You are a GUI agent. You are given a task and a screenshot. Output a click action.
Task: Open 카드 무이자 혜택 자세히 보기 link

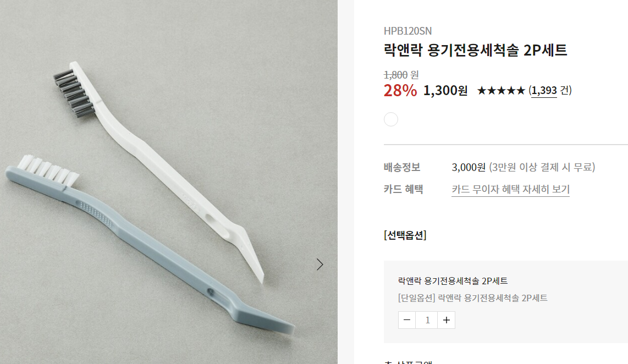(511, 189)
